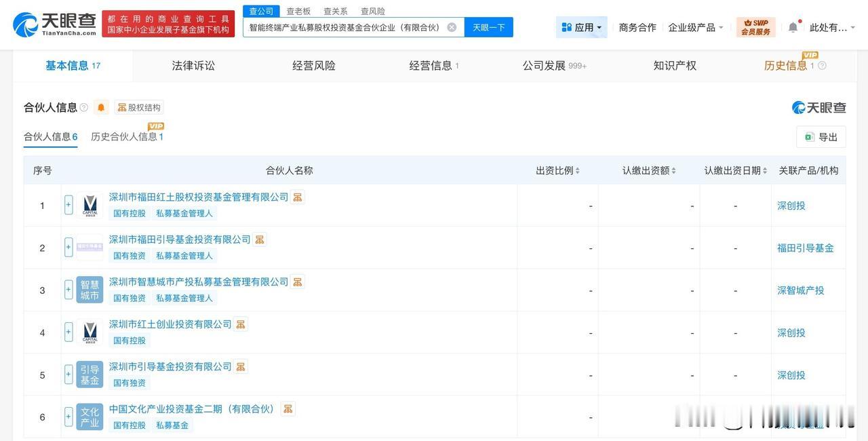This screenshot has width=868, height=441.
Task: Open the 经营信息 tab
Action: point(434,66)
